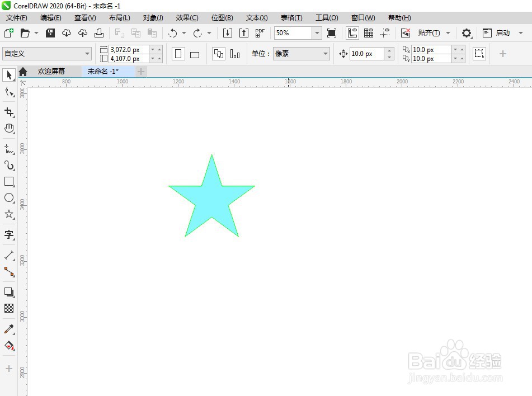Click the toolbox quick customize plus
Screen dimensions: 532x396
9,369
